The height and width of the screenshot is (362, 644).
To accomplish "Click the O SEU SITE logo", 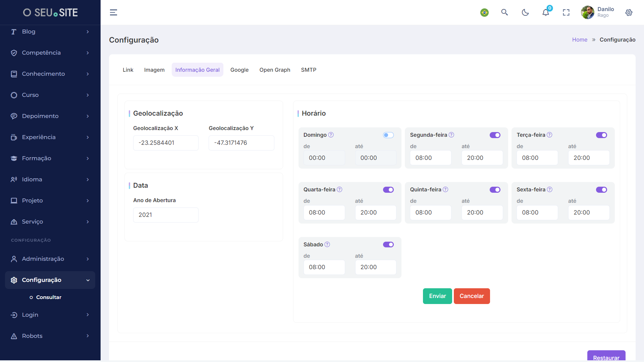I will click(50, 12).
